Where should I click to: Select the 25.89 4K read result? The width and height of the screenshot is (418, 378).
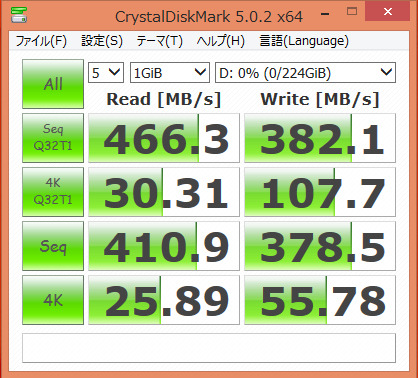coord(164,300)
